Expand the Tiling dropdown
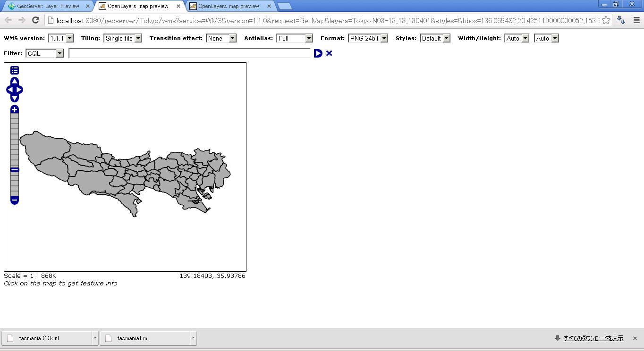This screenshot has width=644, height=351. pos(123,38)
